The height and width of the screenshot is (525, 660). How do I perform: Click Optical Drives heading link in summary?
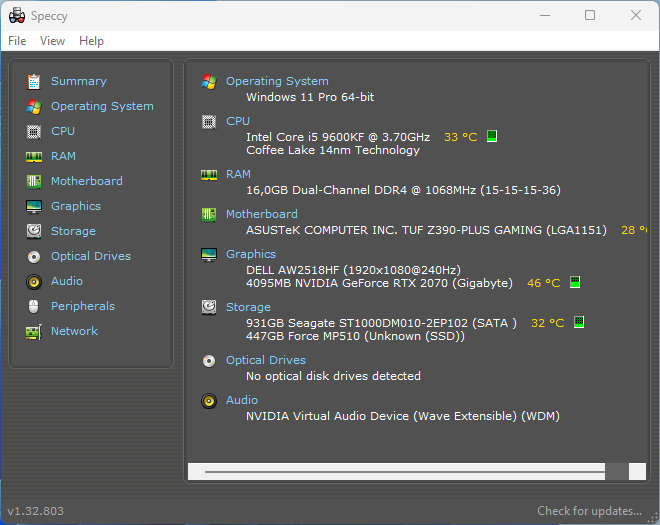coord(266,360)
